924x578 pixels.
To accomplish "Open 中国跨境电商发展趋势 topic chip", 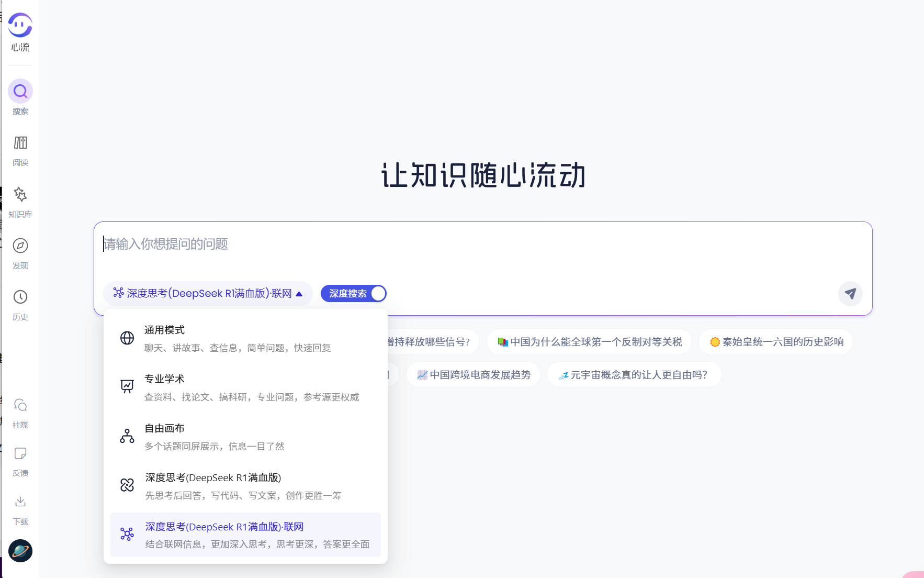I will pyautogui.click(x=472, y=374).
